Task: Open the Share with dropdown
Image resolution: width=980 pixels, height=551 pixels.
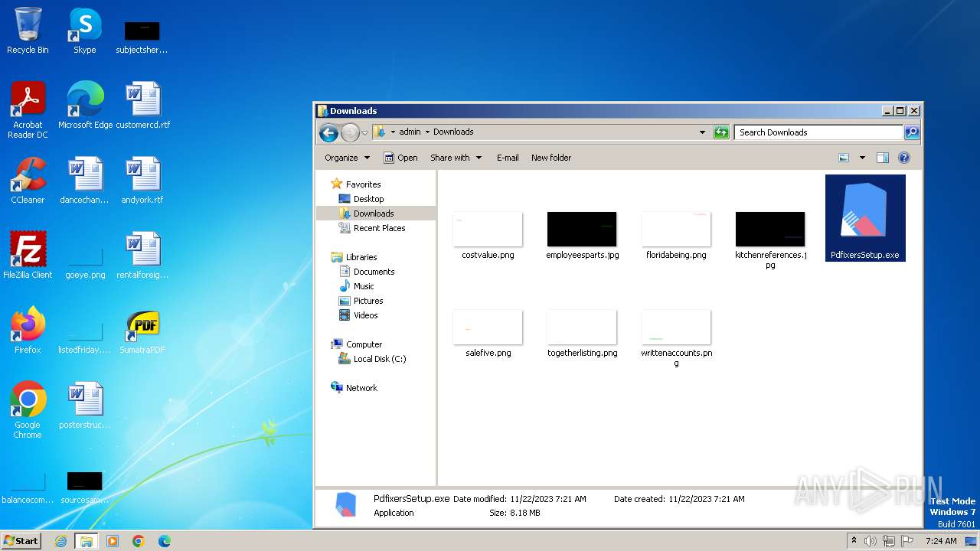Action: click(456, 158)
